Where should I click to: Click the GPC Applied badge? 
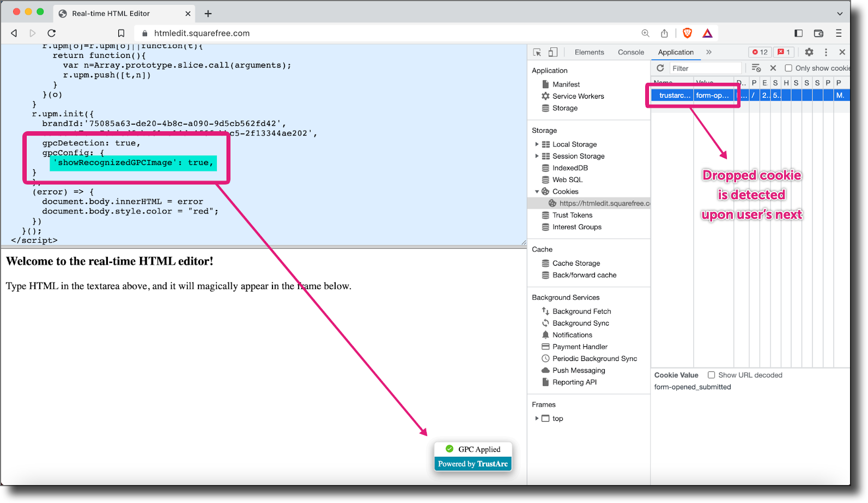point(473,449)
